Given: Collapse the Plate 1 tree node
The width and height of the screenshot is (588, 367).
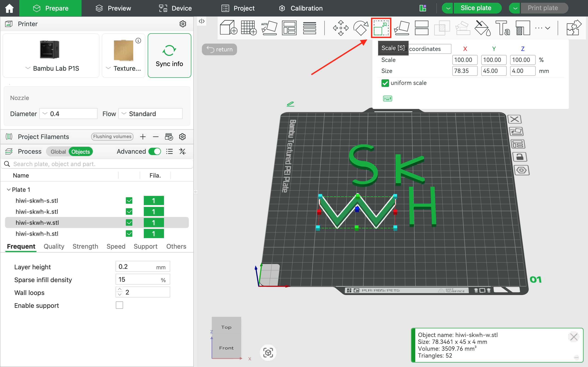Looking at the screenshot, I should click(9, 189).
